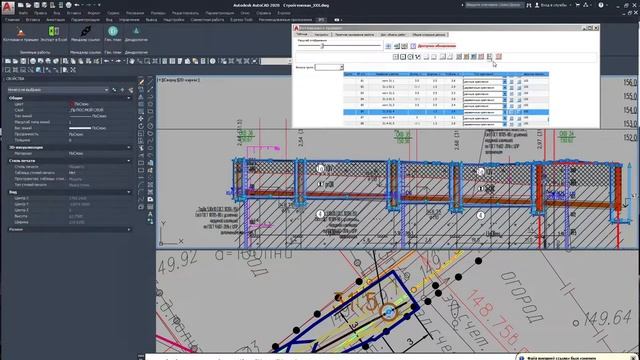
Task: Collapse the Вид properties section
Action: (129, 192)
